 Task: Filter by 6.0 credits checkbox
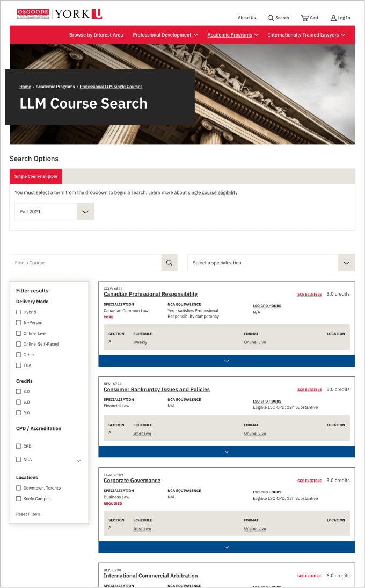click(18, 402)
